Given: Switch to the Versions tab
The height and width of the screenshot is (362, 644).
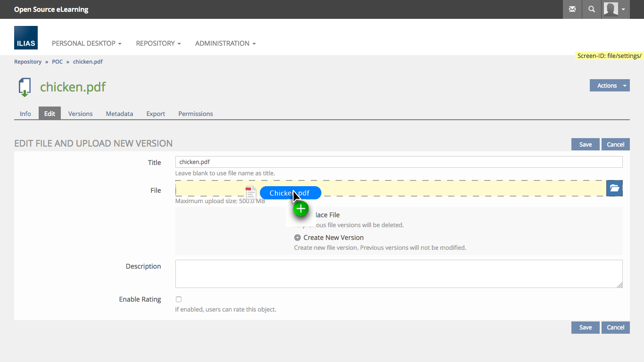Looking at the screenshot, I should point(80,114).
